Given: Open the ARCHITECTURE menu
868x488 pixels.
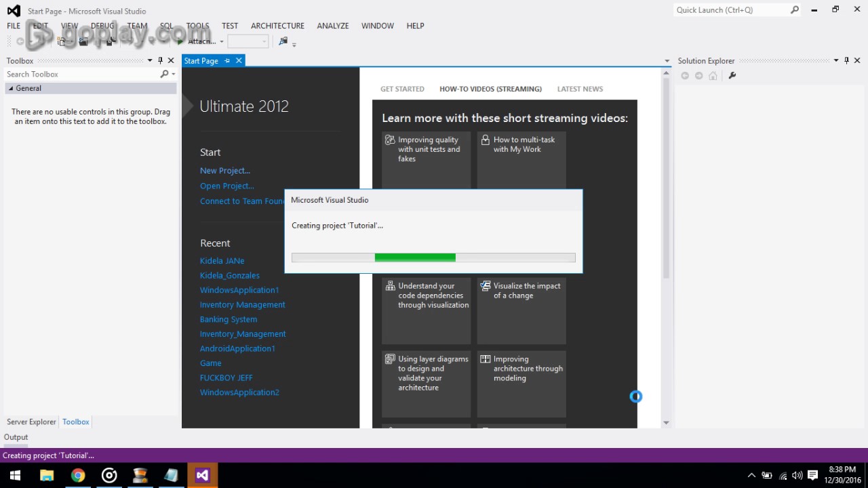Looking at the screenshot, I should point(277,26).
